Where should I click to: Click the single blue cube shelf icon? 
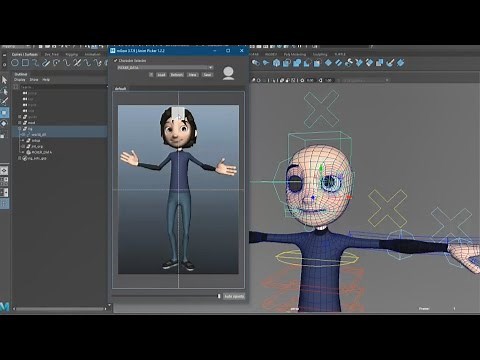(x=276, y=63)
